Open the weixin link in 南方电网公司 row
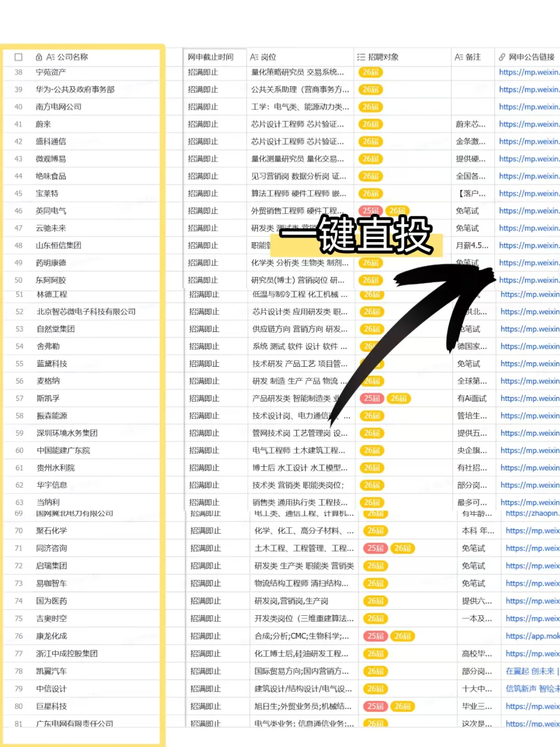The width and height of the screenshot is (560, 747). tap(529, 107)
